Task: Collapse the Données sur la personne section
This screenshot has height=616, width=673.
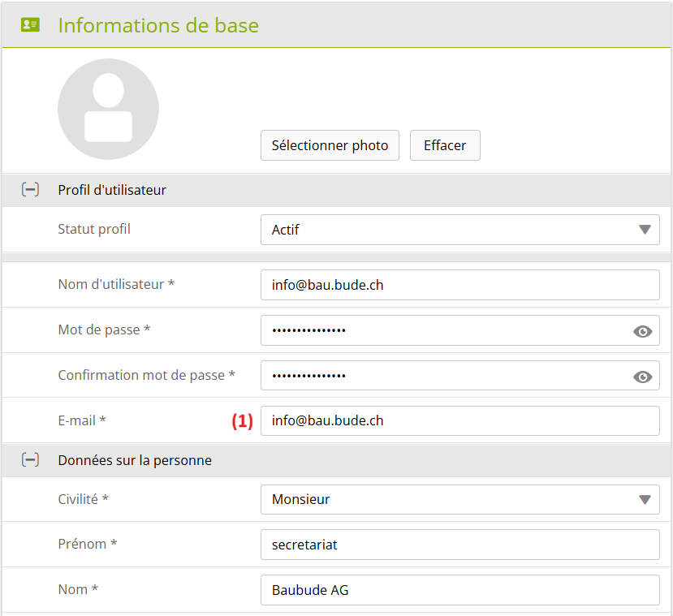Action: pyautogui.click(x=30, y=460)
